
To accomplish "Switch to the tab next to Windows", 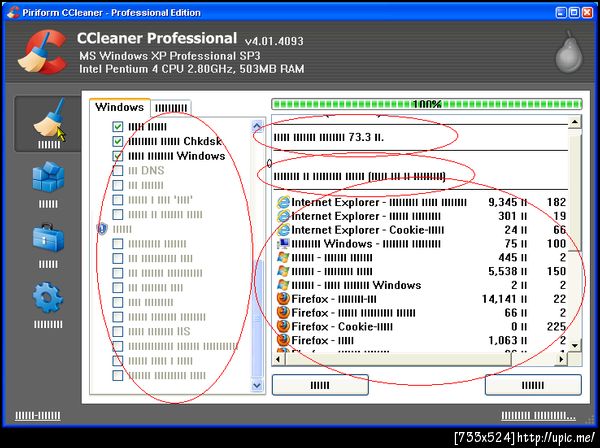I will pos(171,108).
